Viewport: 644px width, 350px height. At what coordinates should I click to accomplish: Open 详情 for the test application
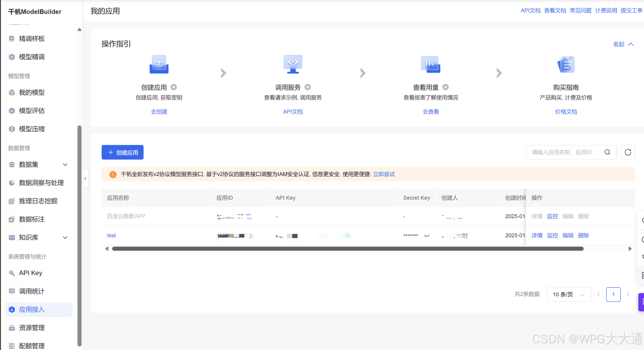[x=536, y=236]
